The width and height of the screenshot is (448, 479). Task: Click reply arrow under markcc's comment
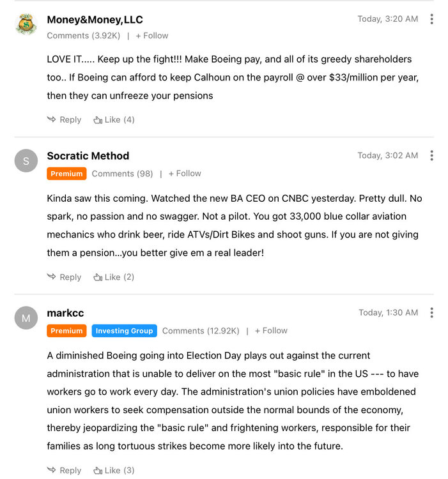(x=52, y=471)
